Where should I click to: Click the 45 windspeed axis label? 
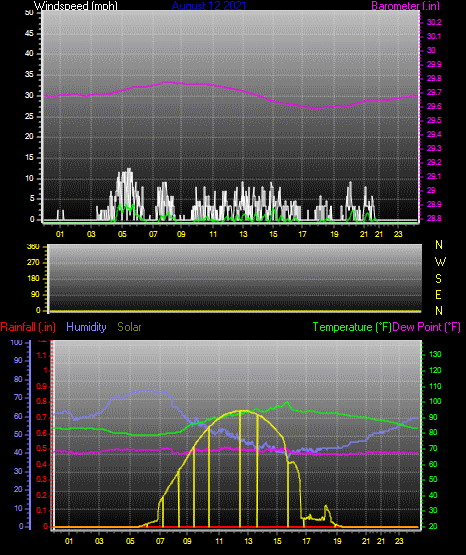[x=29, y=33]
